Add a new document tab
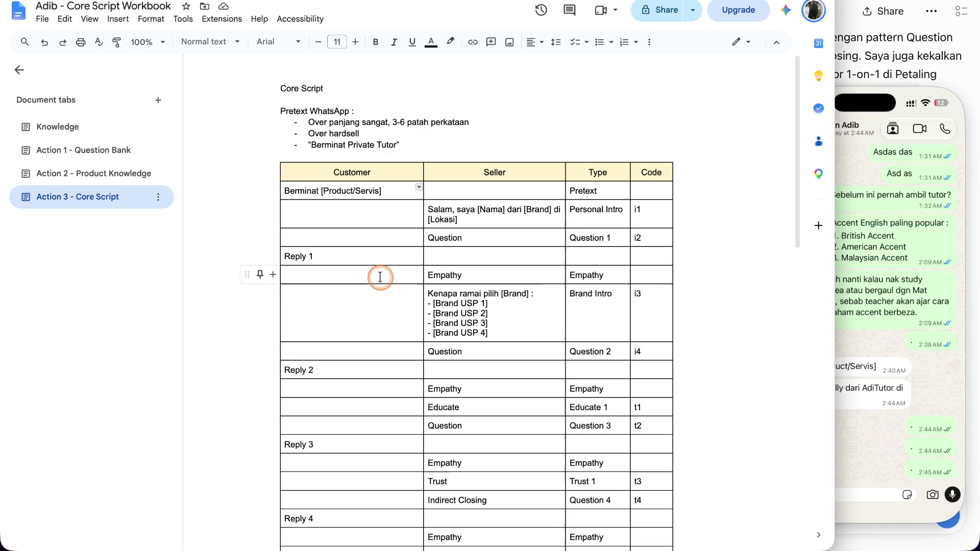This screenshot has height=551, width=980. (x=158, y=101)
